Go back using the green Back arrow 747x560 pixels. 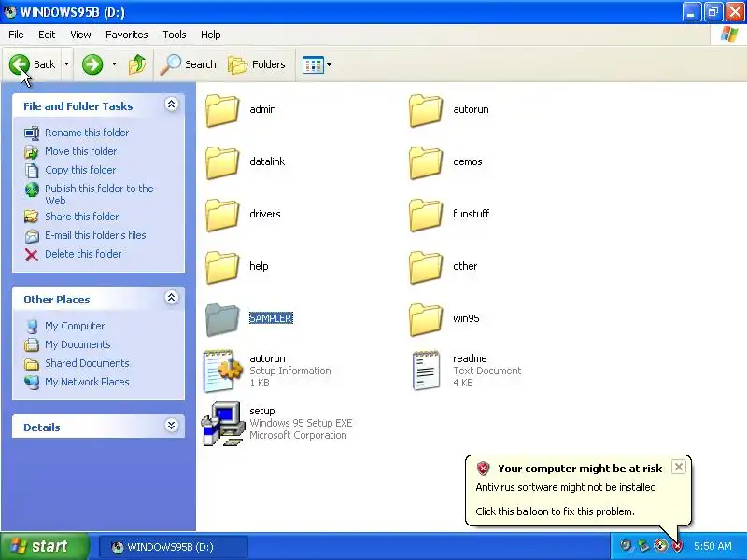32,64
